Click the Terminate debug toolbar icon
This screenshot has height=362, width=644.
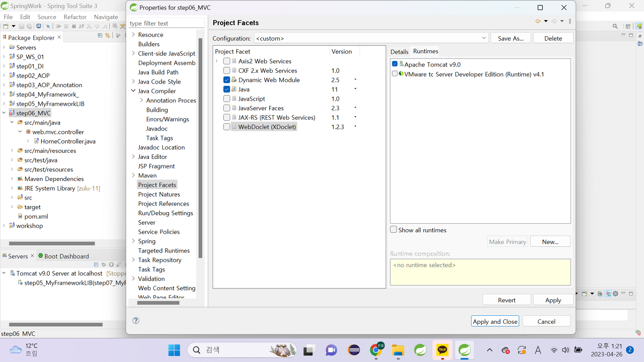pos(74,26)
